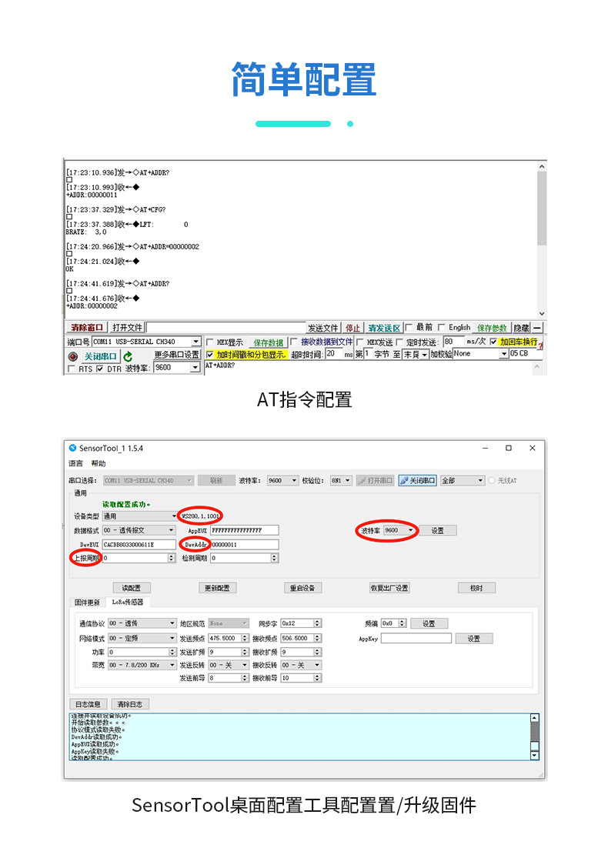The width and height of the screenshot is (608, 868).
Task: Click 清除日志 button
Action: pyautogui.click(x=130, y=704)
